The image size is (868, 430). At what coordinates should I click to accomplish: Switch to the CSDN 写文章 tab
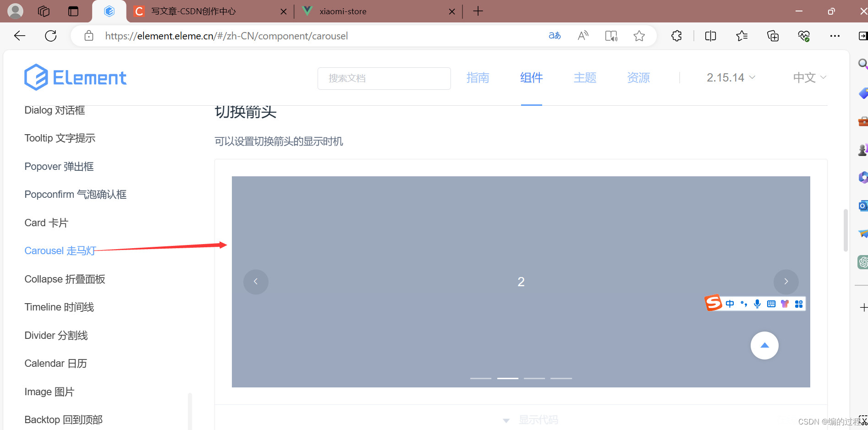coord(194,11)
